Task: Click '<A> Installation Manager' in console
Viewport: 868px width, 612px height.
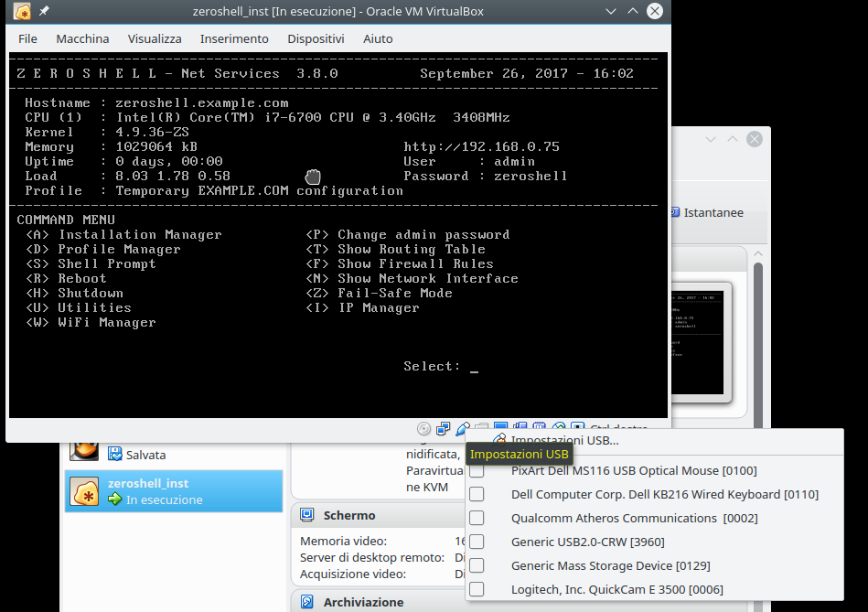Action: [124, 234]
